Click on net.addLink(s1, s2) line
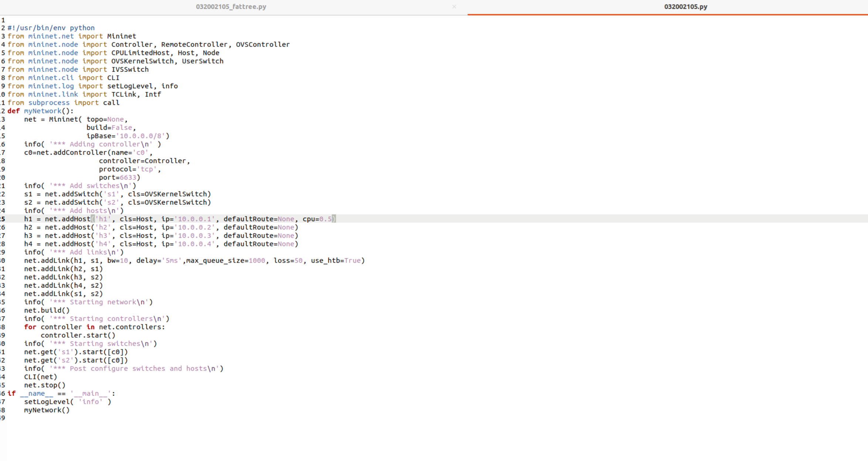The height and width of the screenshot is (461, 868). point(64,294)
